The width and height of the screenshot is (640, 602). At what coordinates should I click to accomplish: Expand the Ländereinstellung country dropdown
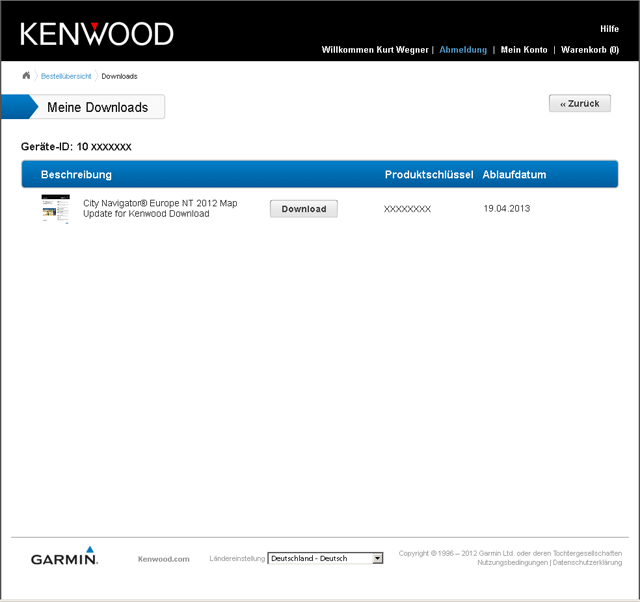[319, 558]
